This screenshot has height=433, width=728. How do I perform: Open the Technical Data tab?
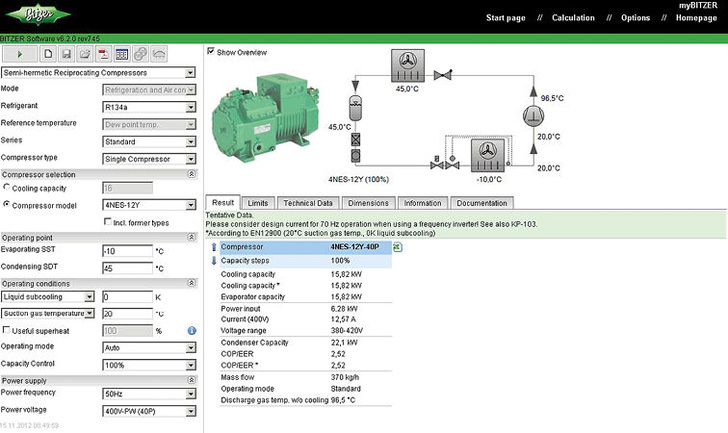308,203
